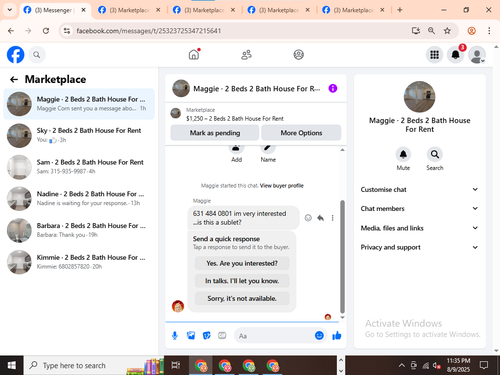Switch to the second Marketplace browser tab
The width and height of the screenshot is (500, 375).
(x=204, y=10)
